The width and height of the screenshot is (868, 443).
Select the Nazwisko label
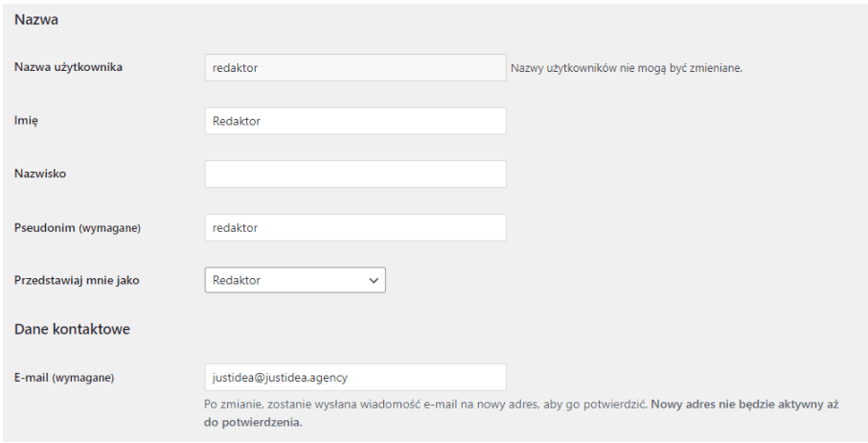coord(40,174)
